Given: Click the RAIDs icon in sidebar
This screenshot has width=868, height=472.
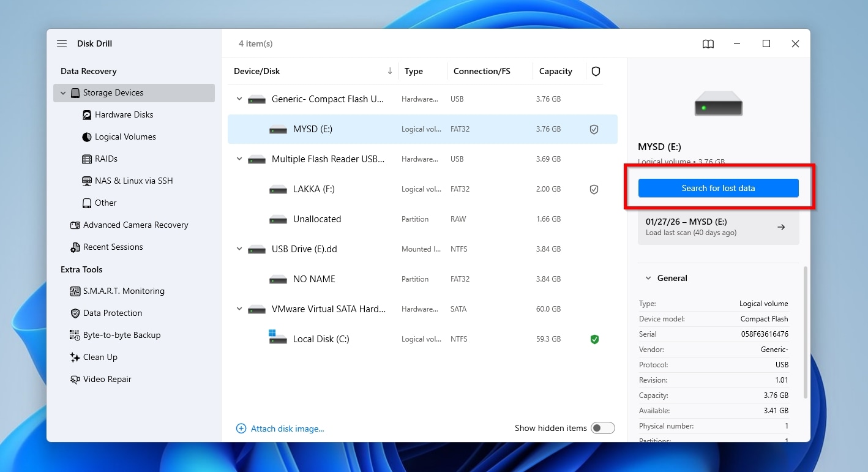Looking at the screenshot, I should point(87,159).
